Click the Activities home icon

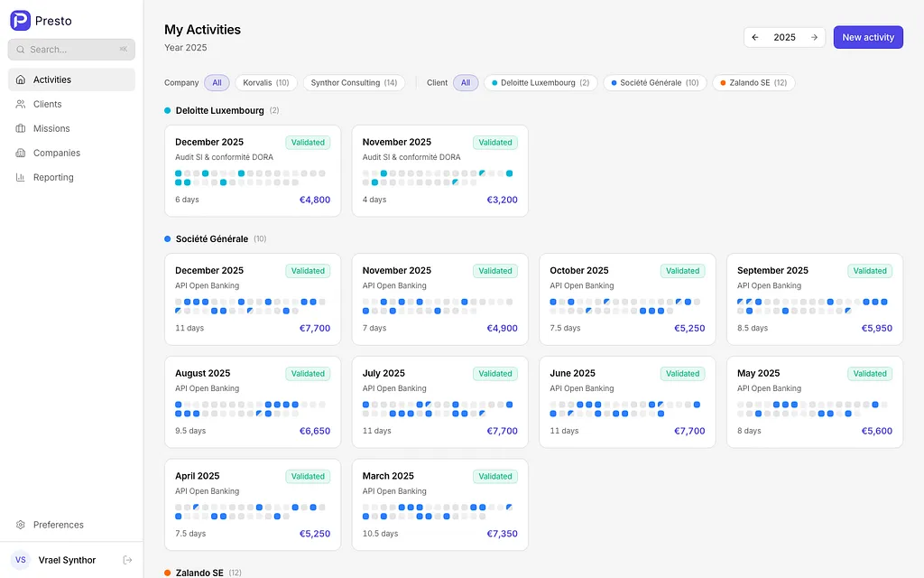(x=21, y=79)
